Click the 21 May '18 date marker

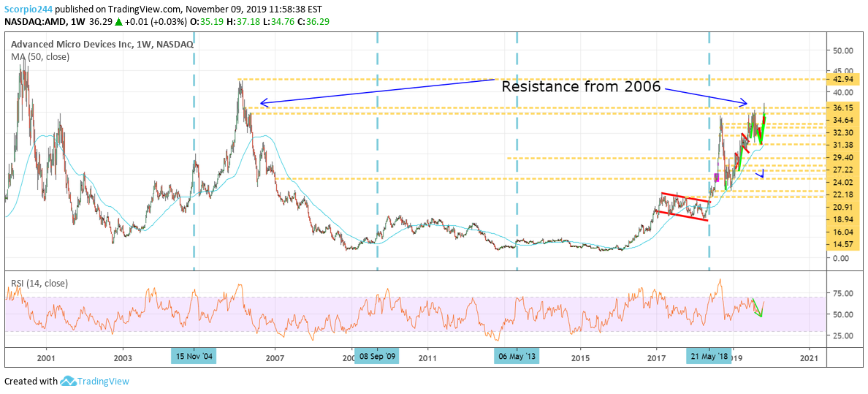709,356
